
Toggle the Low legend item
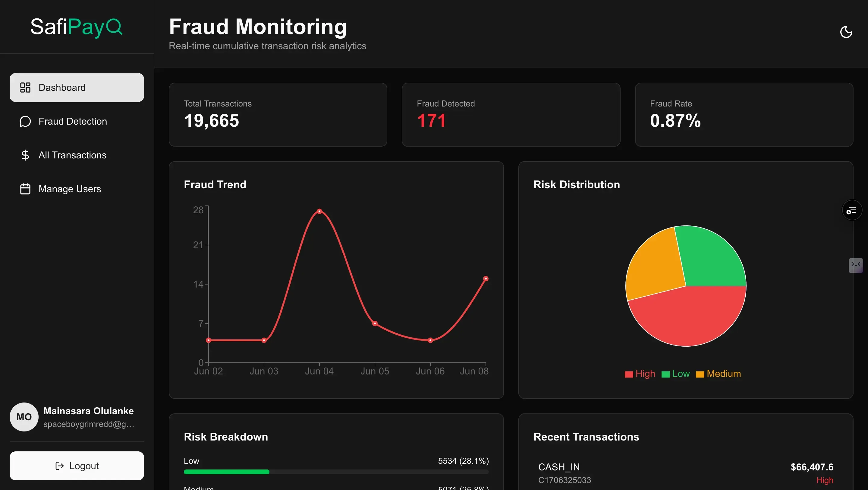[676, 374]
